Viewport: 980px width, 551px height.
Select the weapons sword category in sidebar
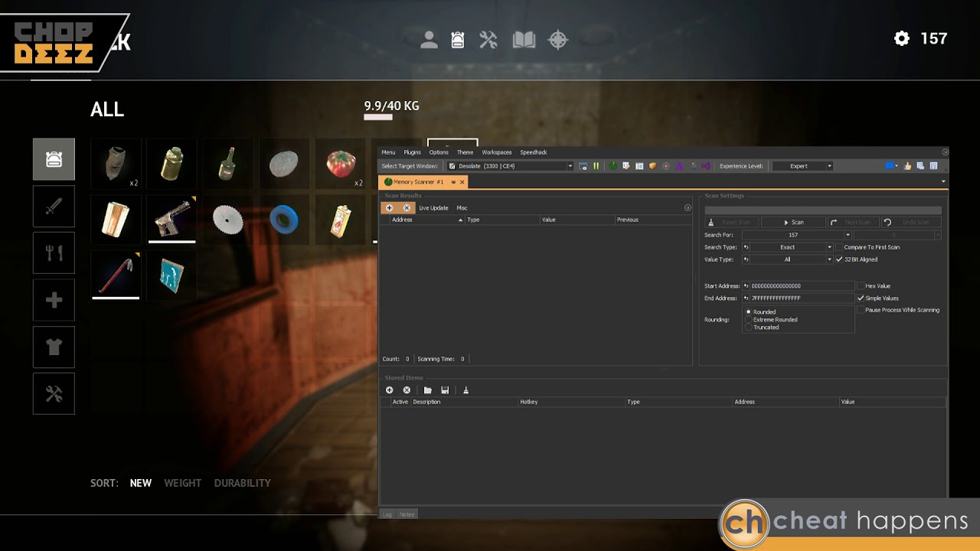54,206
